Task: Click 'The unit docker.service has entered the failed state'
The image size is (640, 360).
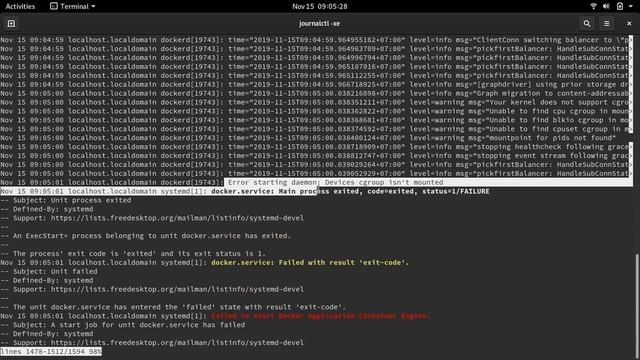Action: pos(173,307)
